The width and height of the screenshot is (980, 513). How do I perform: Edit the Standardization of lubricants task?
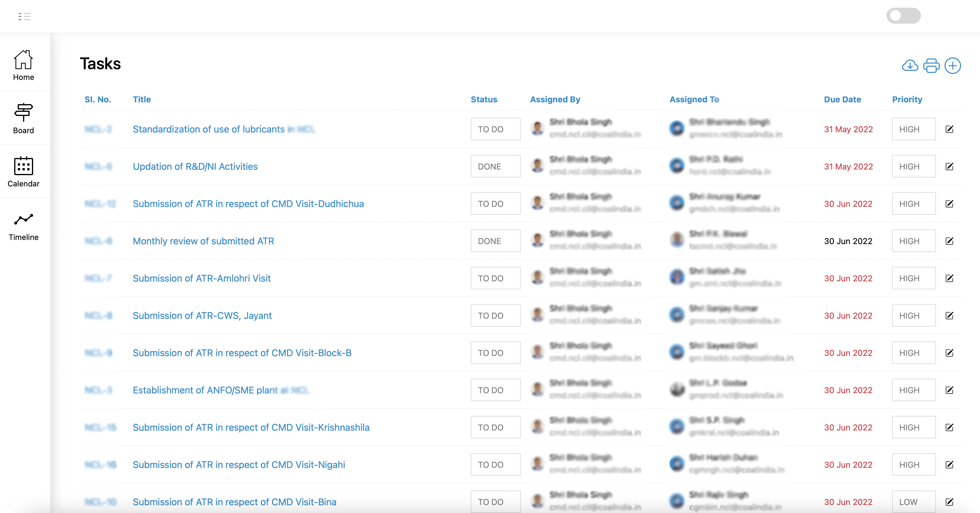coord(950,129)
